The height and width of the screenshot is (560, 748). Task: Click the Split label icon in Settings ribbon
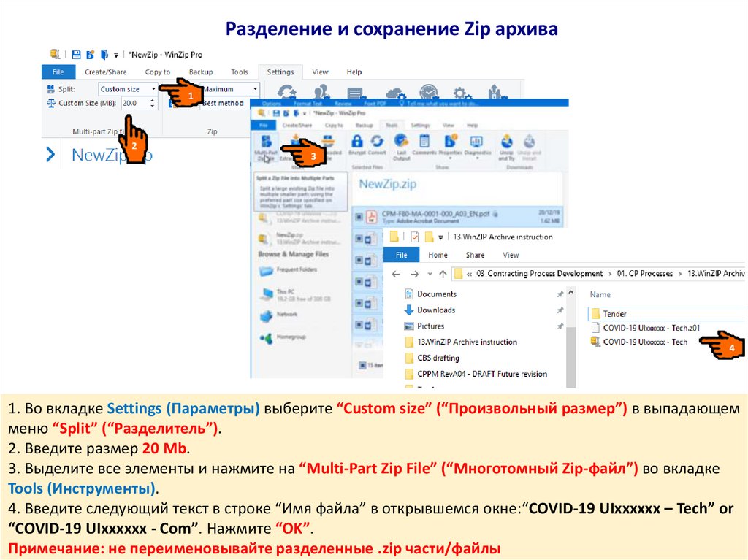[x=51, y=89]
